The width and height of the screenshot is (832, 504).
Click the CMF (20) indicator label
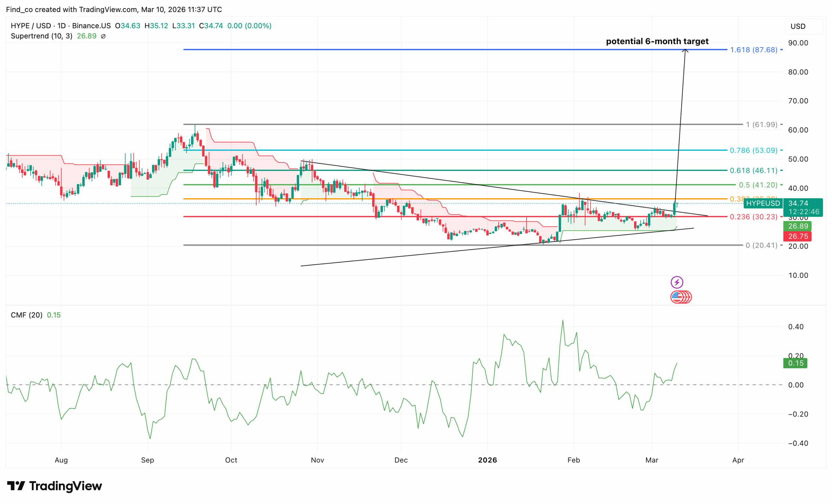click(27, 315)
